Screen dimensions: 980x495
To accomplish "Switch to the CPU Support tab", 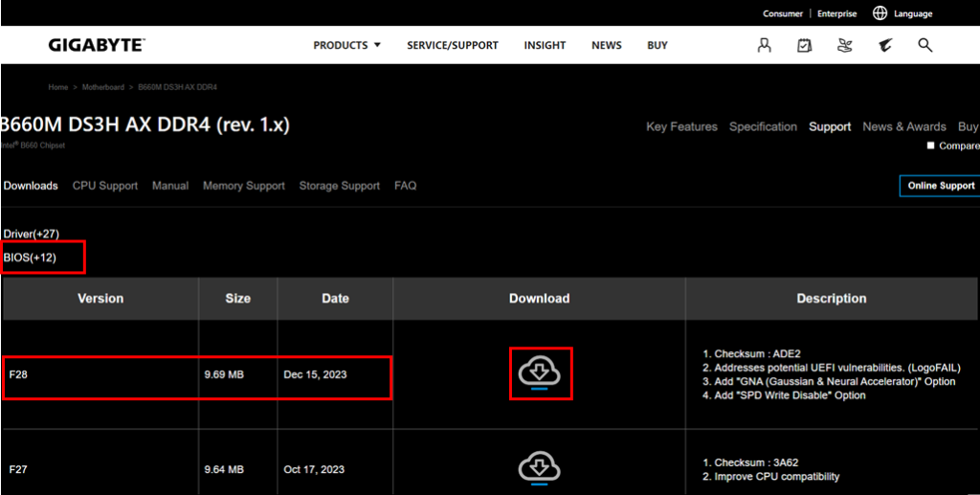I will click(105, 186).
